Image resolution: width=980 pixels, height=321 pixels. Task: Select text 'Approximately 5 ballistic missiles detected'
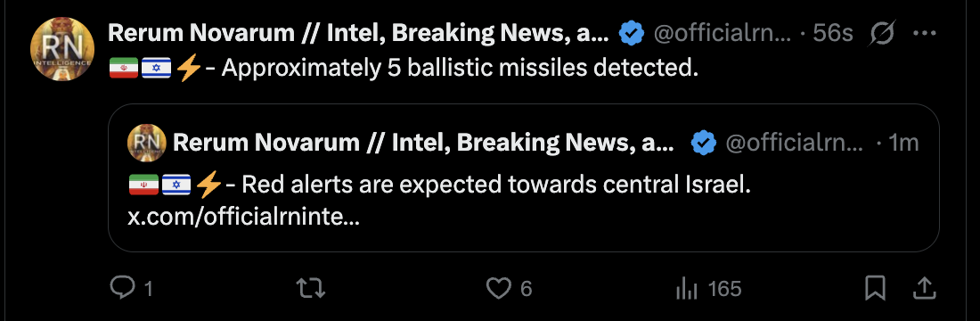coord(459,69)
